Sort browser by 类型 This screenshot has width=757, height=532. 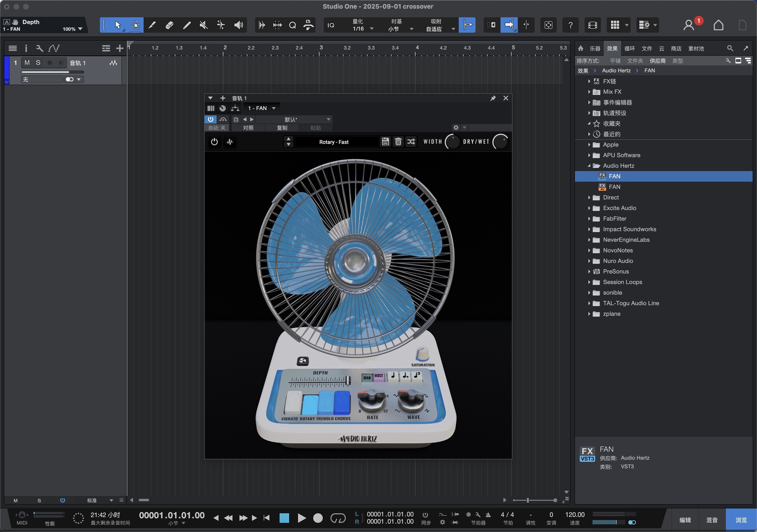point(677,61)
